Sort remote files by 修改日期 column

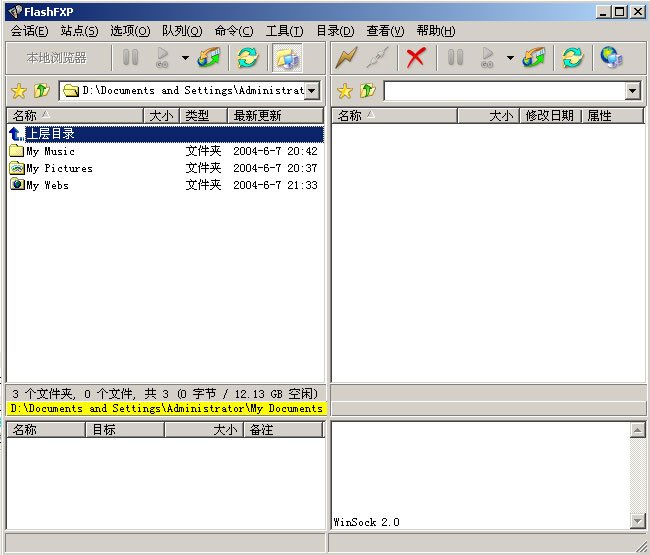point(551,115)
